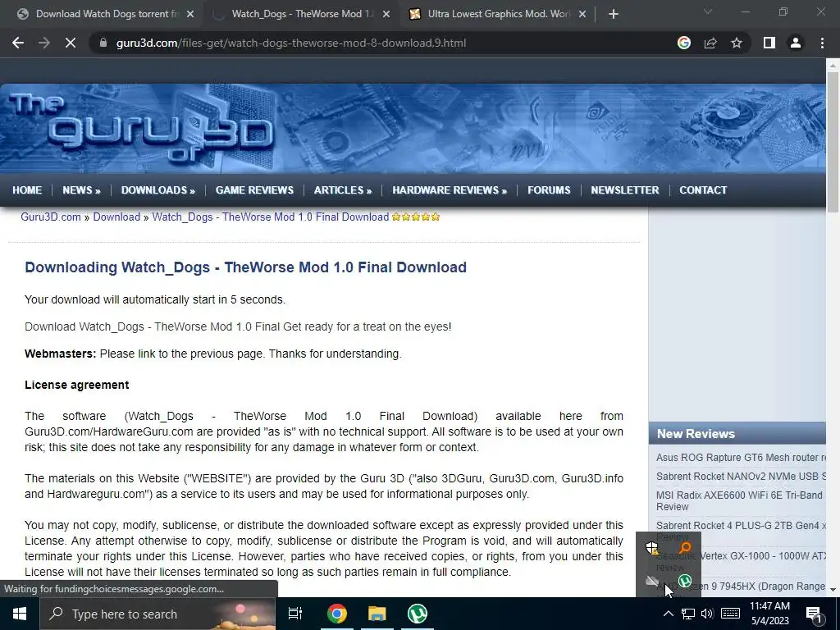Open Chrome's three-dot menu

[822, 43]
